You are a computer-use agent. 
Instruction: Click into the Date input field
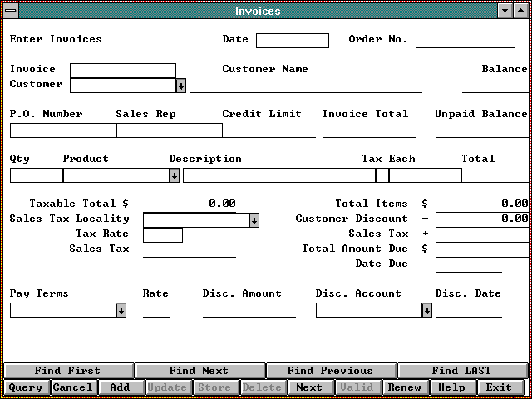[x=293, y=41]
